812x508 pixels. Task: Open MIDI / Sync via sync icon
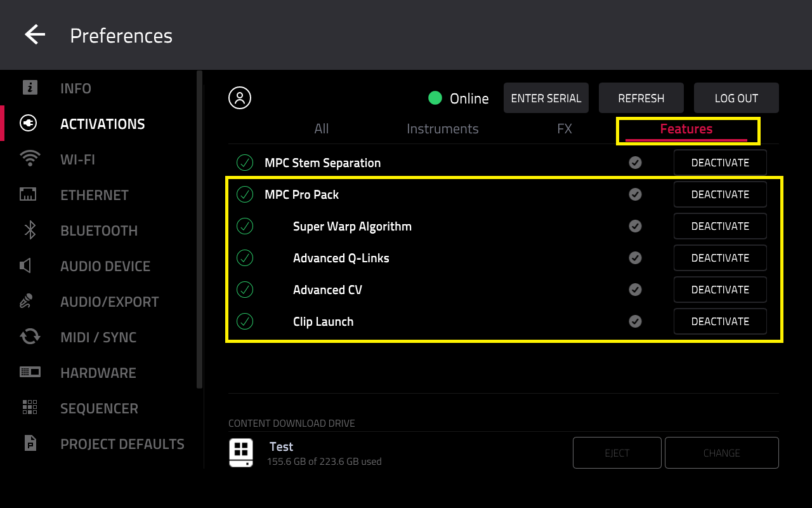[x=30, y=337]
